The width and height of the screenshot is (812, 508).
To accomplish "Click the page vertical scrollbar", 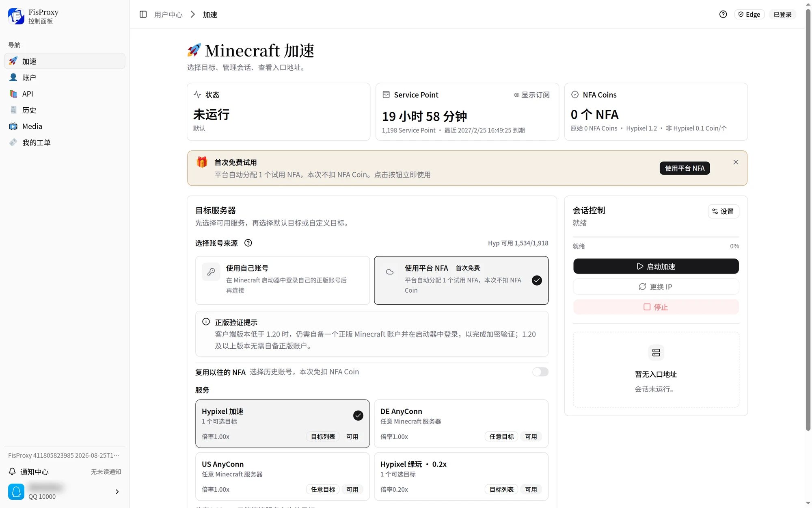I will click(808, 219).
